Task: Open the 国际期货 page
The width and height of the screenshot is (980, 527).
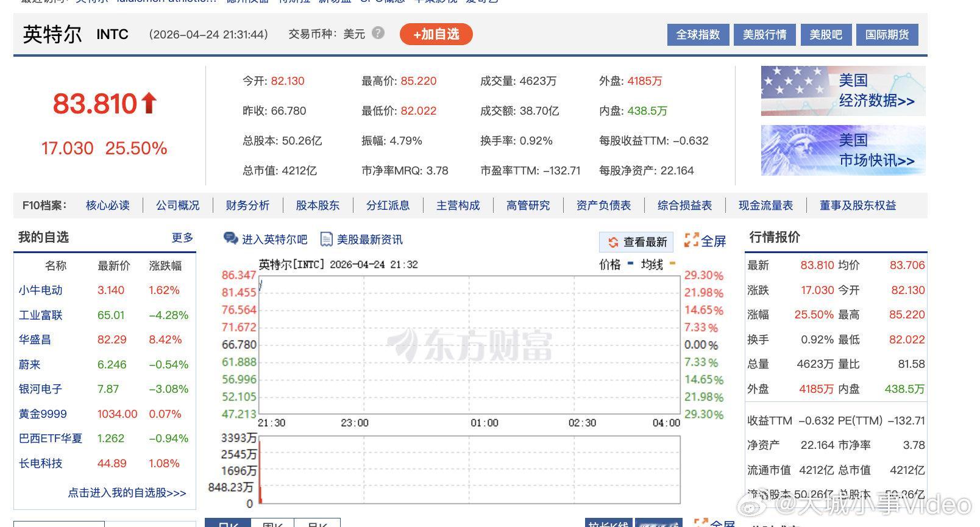Action: point(887,35)
